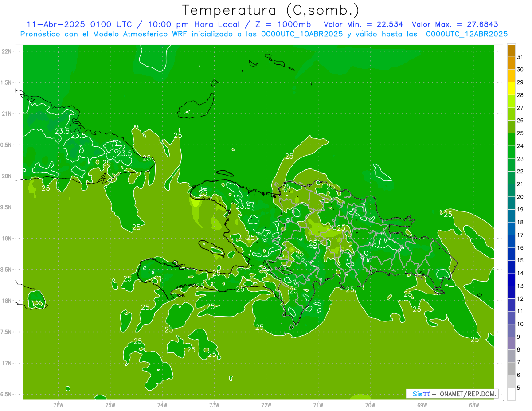Click the legend value "5" on the color scale
Viewport: 532px width, 411px height.
pyautogui.click(x=519, y=388)
